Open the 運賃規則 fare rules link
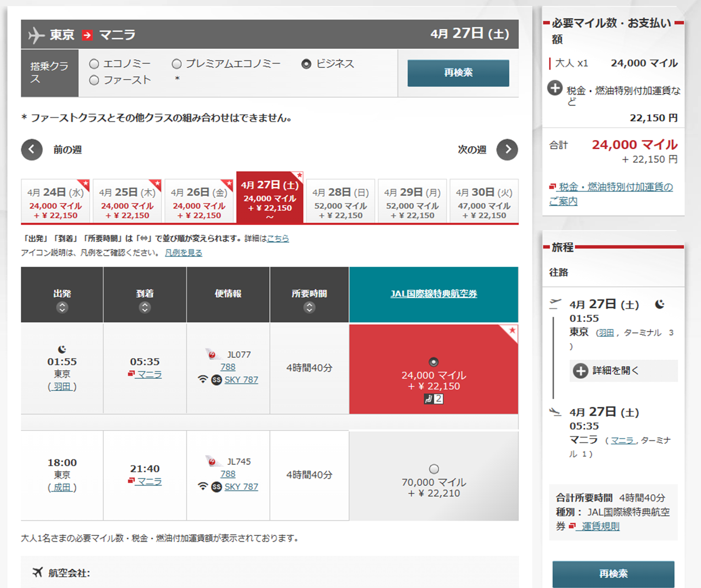Screen dimensions: 701x588 pos(600,526)
